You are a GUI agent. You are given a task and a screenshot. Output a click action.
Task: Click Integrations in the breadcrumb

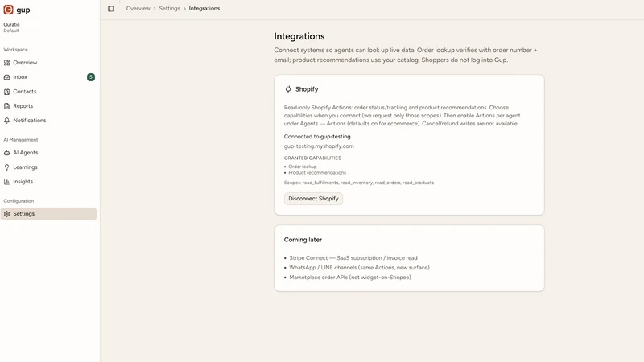click(x=204, y=9)
